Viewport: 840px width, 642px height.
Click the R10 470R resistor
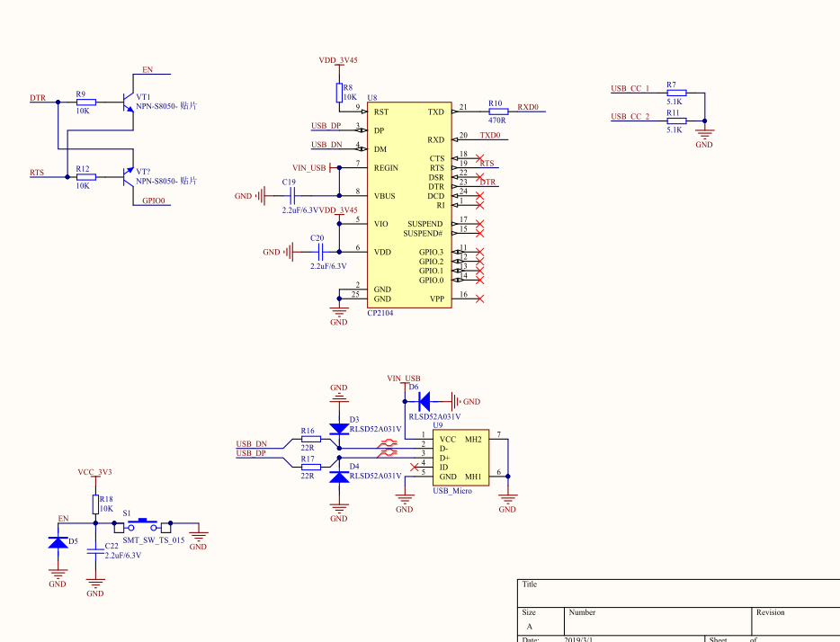(x=496, y=111)
